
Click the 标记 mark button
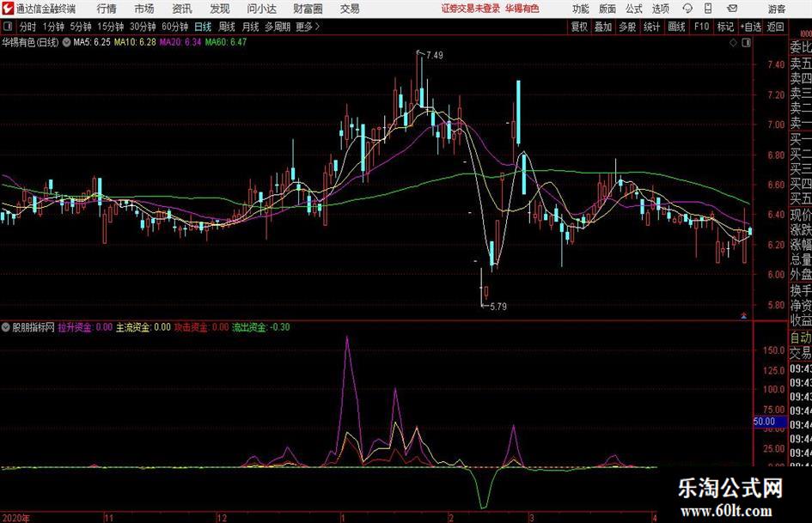point(725,27)
